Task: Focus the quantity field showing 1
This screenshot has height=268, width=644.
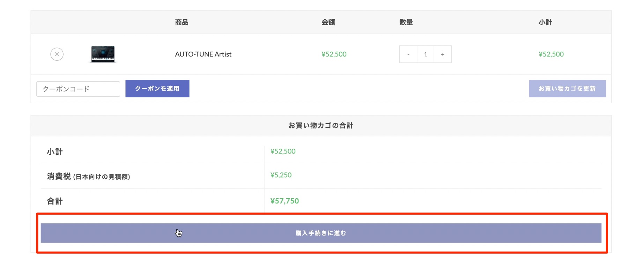Action: point(425,54)
